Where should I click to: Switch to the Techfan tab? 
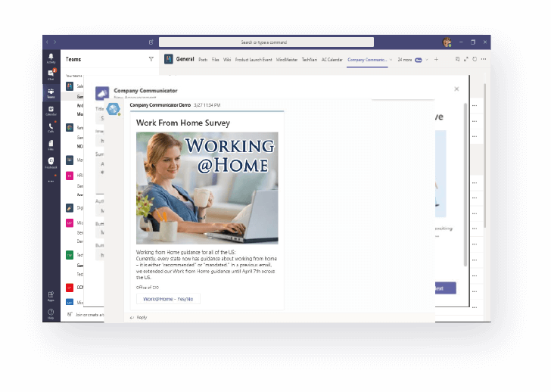click(x=310, y=60)
